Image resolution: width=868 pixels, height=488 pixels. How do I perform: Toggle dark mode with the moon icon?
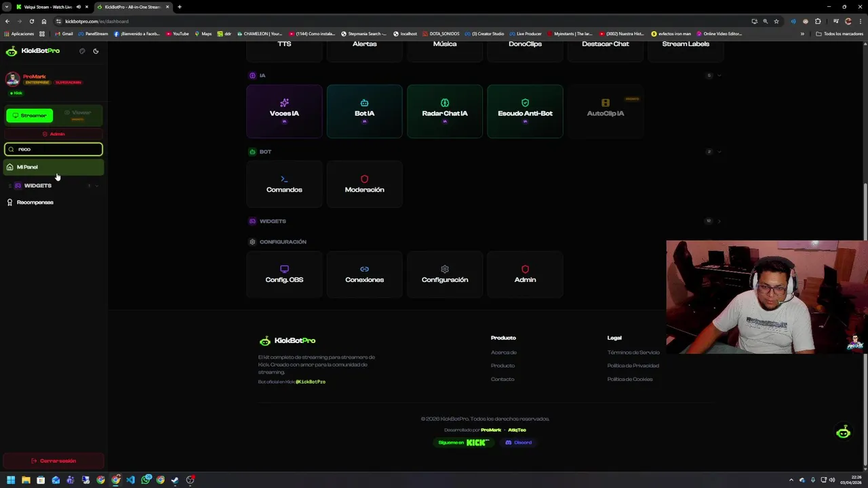click(x=96, y=51)
